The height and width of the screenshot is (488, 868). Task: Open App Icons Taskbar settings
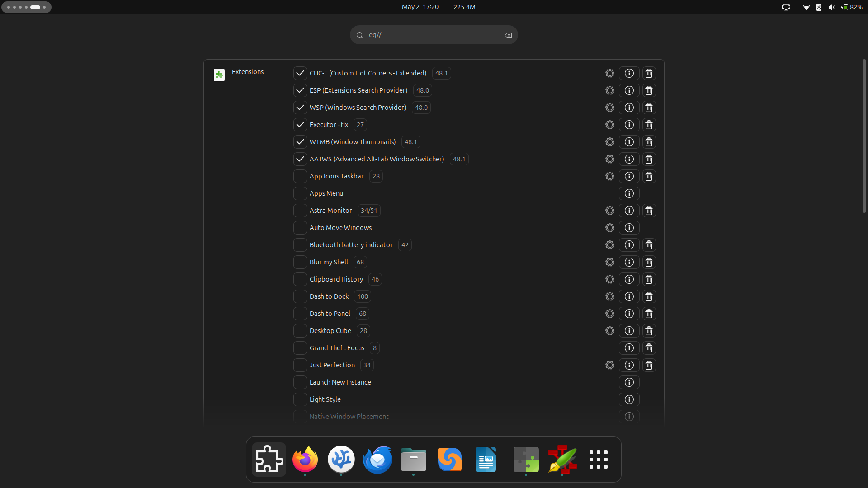[x=609, y=176]
